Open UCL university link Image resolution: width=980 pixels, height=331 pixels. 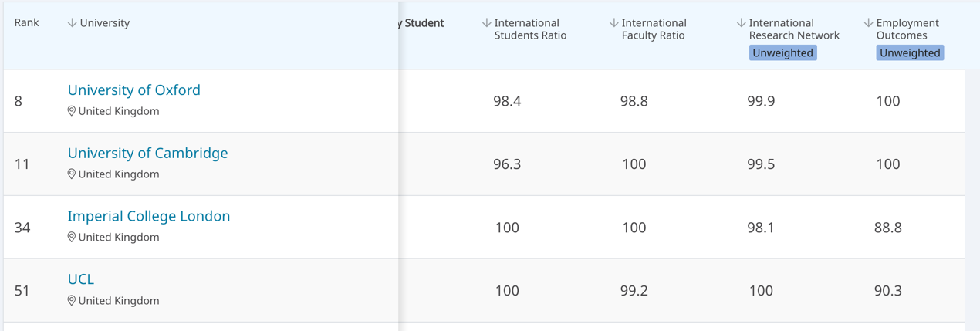[81, 279]
